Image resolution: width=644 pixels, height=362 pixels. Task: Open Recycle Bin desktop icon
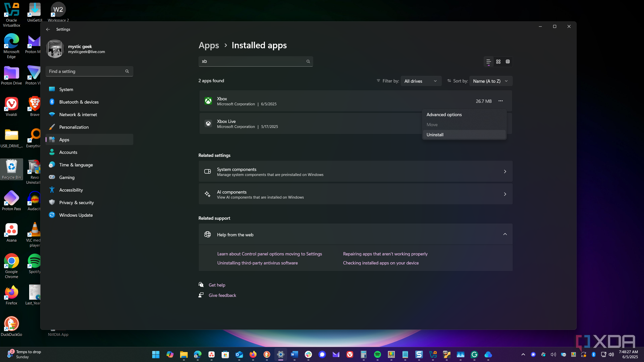pos(11,169)
